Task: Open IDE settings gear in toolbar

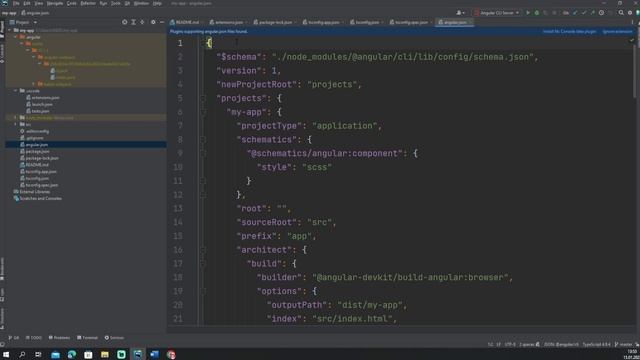Action: coord(630,13)
